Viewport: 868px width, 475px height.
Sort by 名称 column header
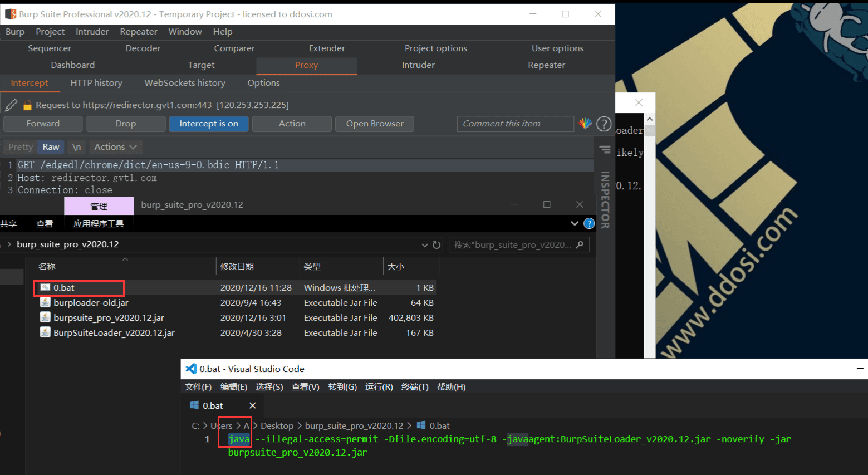point(47,267)
